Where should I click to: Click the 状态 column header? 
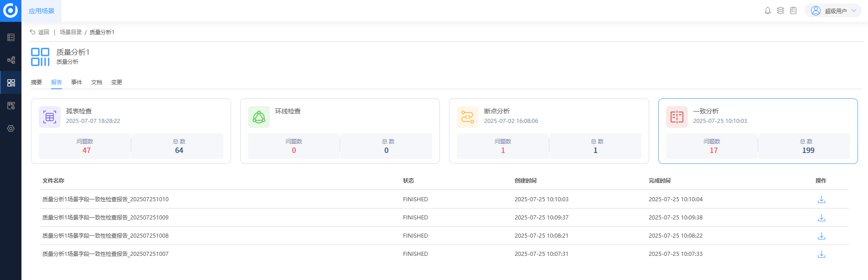tap(408, 181)
